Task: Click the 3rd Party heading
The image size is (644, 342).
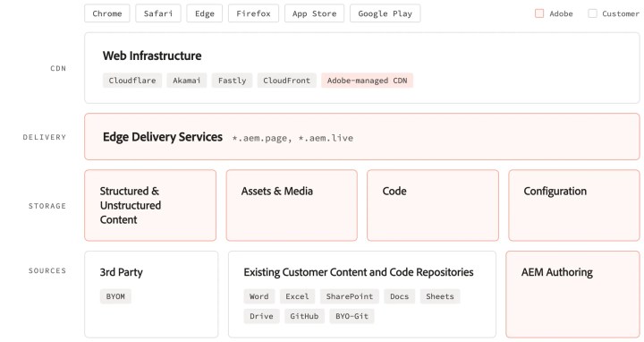Action: 121,272
